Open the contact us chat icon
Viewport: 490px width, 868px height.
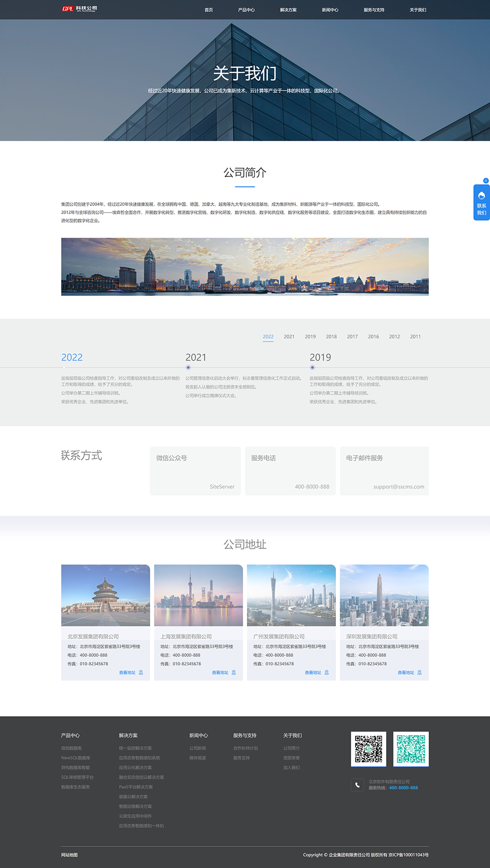coord(481,195)
